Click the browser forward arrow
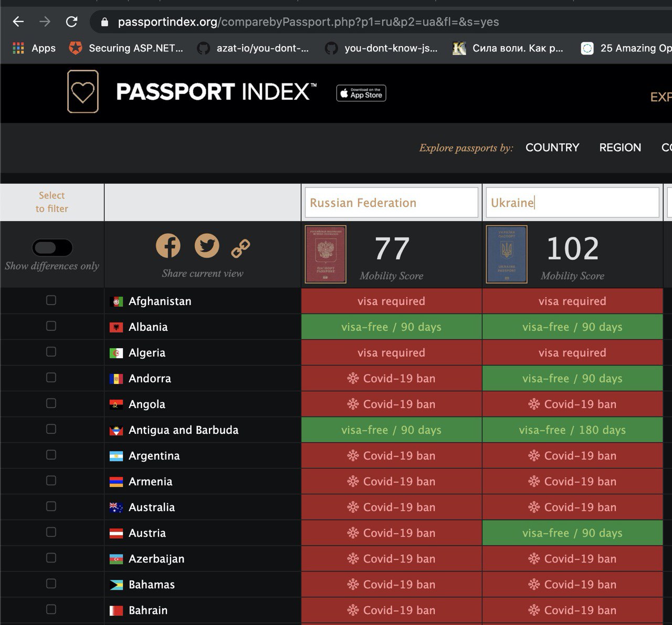Viewport: 672px width, 625px height. pyautogui.click(x=45, y=22)
